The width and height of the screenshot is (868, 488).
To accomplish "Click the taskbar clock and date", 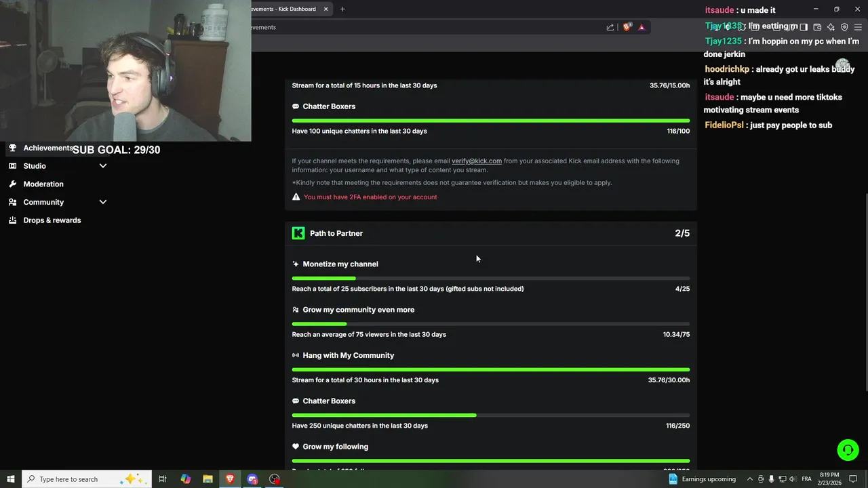I will [x=829, y=479].
